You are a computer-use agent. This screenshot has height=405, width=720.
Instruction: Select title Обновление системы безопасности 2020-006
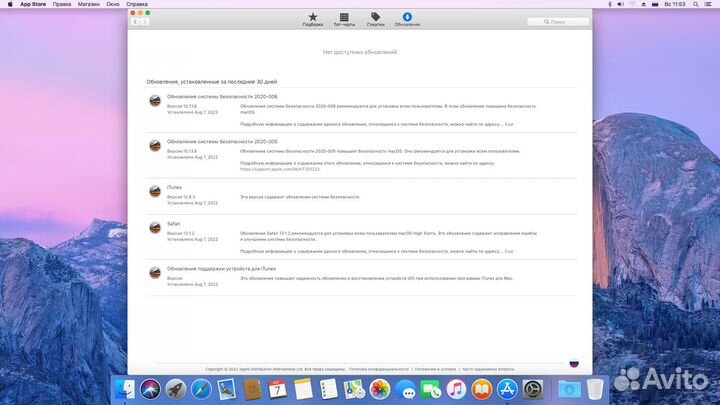click(222, 97)
